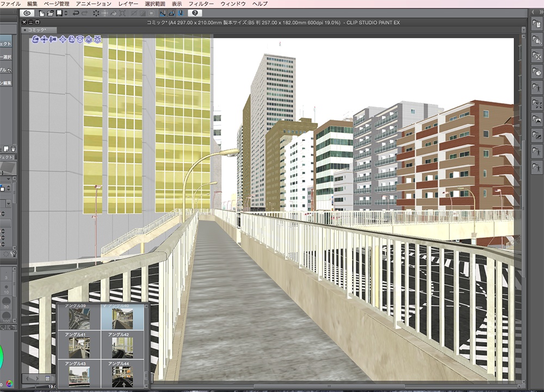
Task: Click the 3D object rotation icon in the launcher bar
Action: coord(71,39)
